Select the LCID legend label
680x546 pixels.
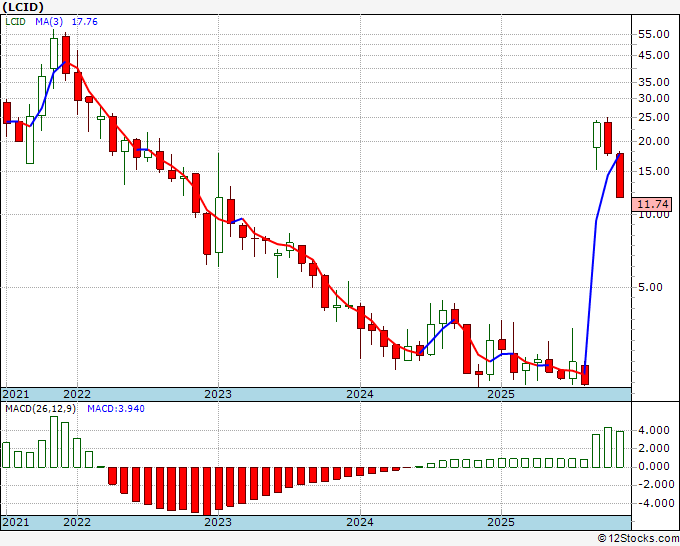pos(16,21)
